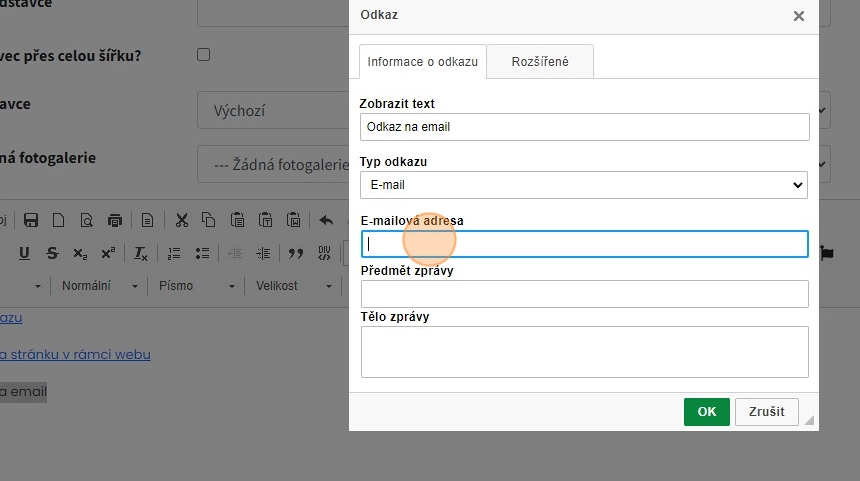Switch to the Rozšířené tab

(540, 62)
